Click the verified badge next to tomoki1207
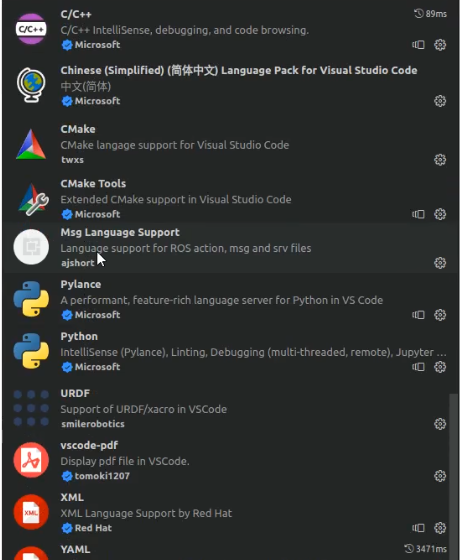Screen dimensions: 460x560 coord(67,476)
